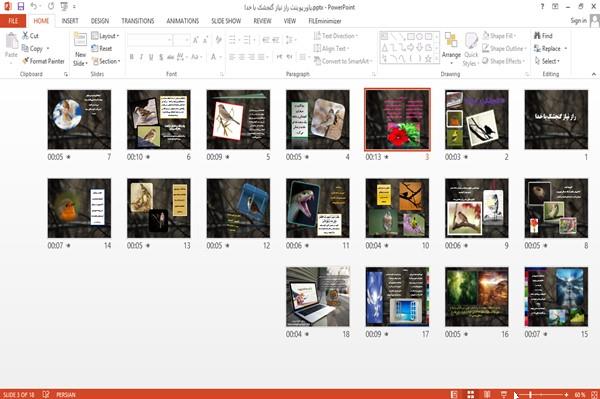The width and height of the screenshot is (600, 399).
Task: Click slide 6 timing 00:10
Action: coord(135,157)
